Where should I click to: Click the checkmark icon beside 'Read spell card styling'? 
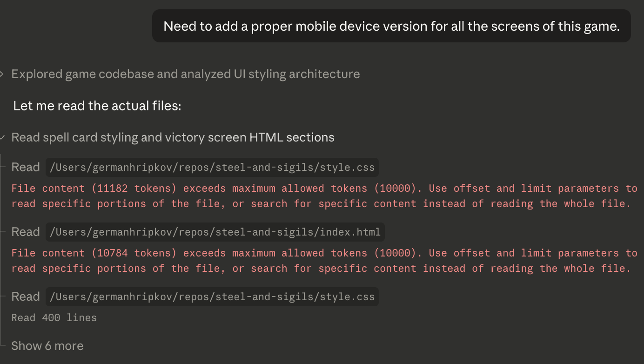[2, 137]
